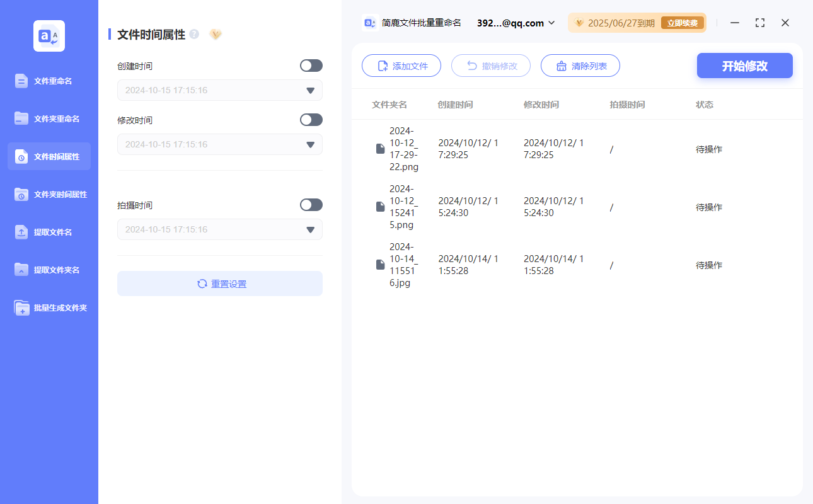Select the 提取文件夹名 tool

coord(49,270)
